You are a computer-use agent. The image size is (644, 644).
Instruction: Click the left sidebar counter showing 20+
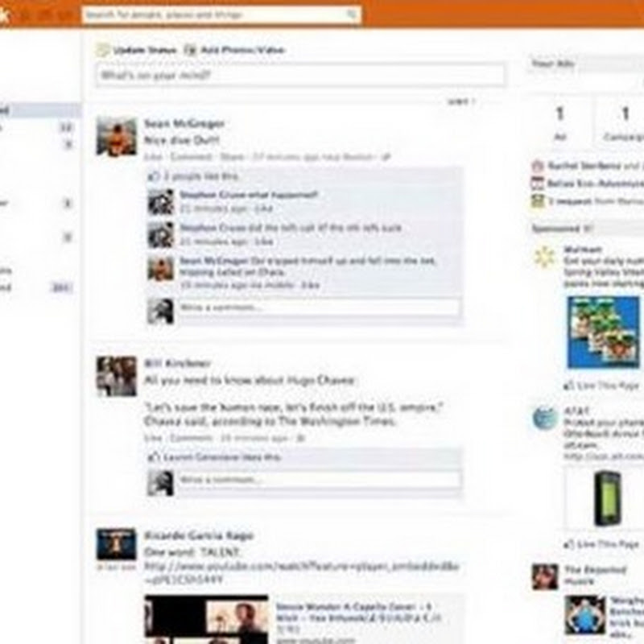click(x=62, y=287)
